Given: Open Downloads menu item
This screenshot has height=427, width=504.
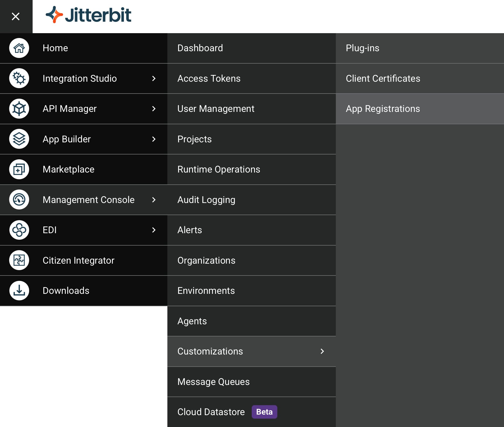Looking at the screenshot, I should 84,291.
